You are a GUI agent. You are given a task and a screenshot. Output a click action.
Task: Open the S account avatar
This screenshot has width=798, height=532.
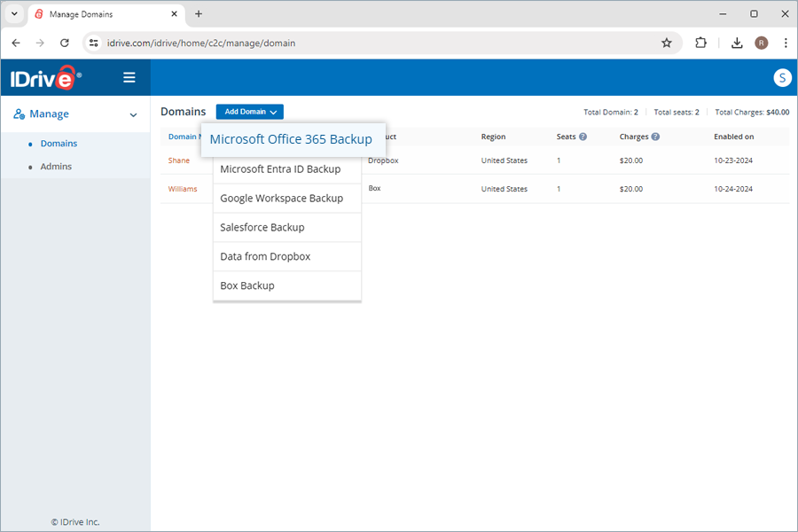coord(782,78)
